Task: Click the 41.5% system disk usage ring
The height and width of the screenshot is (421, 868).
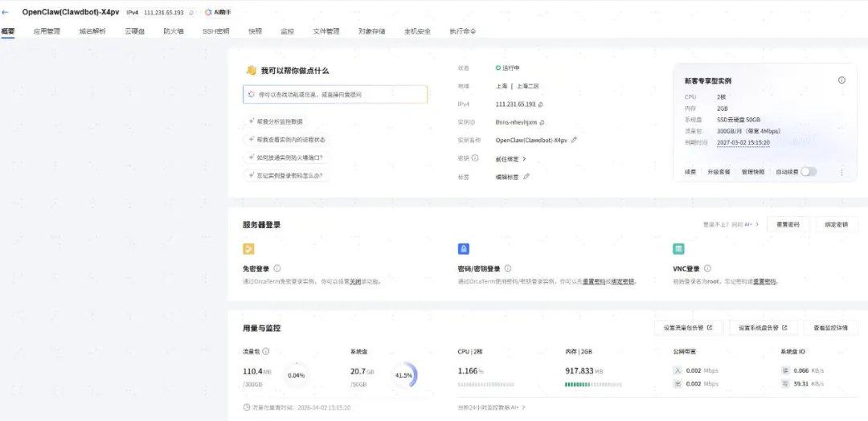Action: [403, 375]
